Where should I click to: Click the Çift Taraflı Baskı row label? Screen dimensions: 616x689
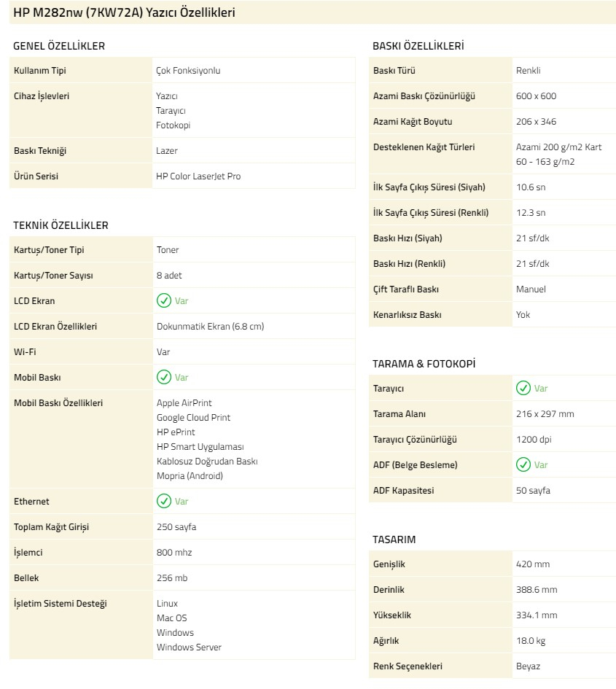click(406, 289)
